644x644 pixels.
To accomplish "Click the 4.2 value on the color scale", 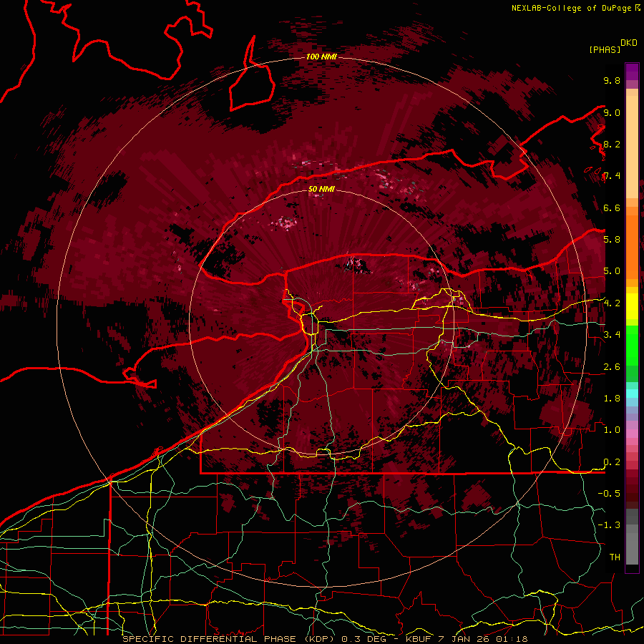I will (x=612, y=303).
